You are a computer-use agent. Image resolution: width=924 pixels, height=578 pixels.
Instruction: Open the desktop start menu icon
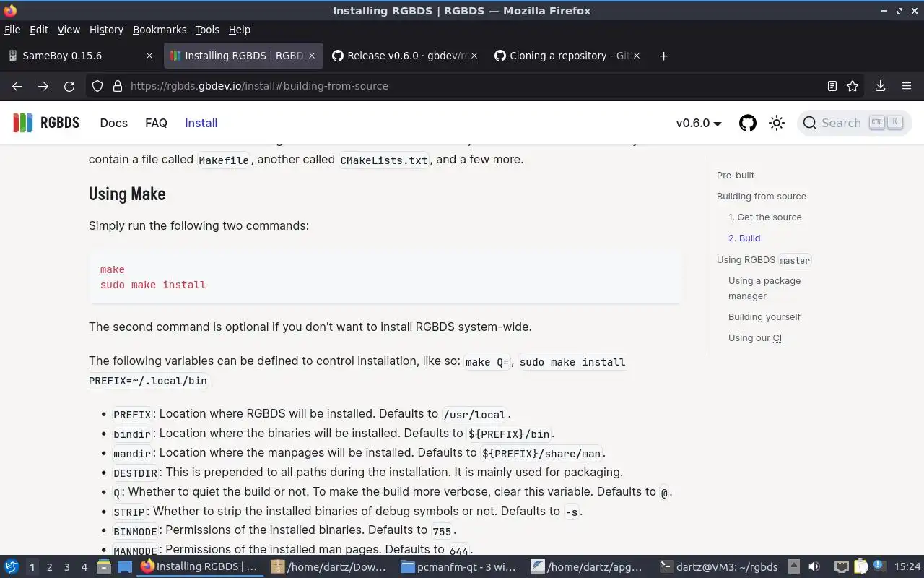(x=12, y=567)
